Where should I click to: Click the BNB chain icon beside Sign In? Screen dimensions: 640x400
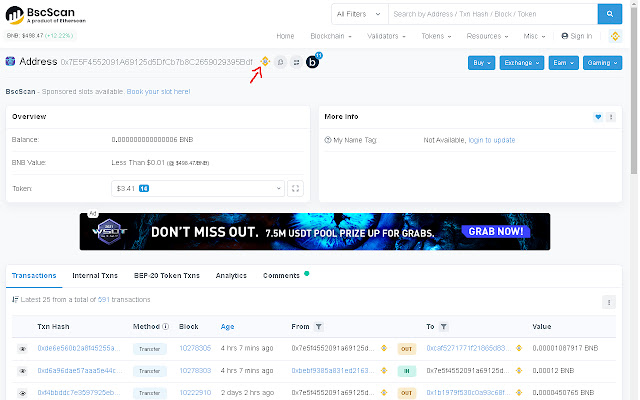616,36
